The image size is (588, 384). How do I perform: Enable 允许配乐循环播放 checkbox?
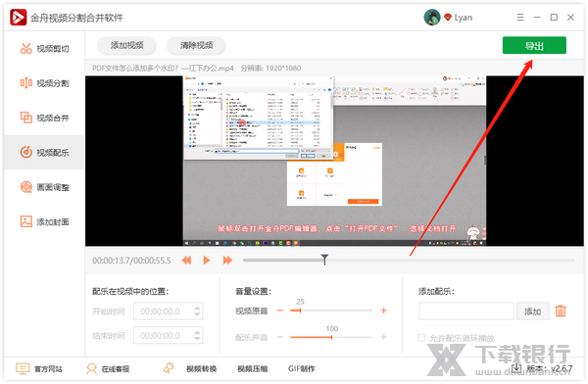[421, 338]
